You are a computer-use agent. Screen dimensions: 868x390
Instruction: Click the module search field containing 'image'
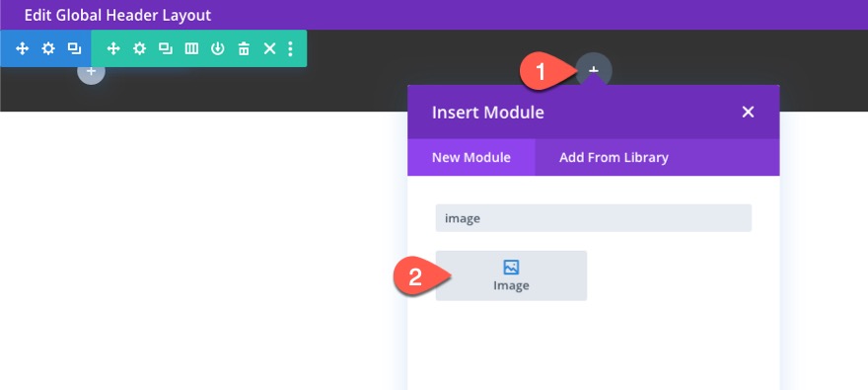point(594,218)
